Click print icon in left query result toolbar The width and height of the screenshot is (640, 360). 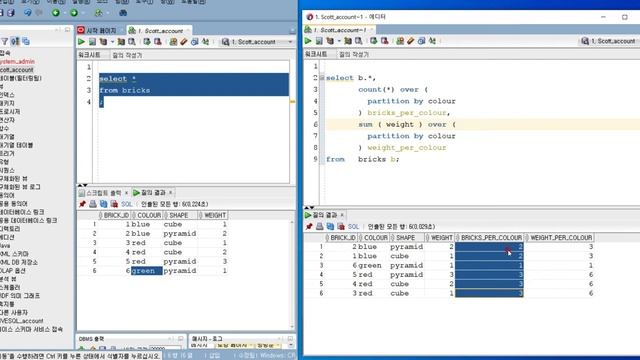point(93,204)
